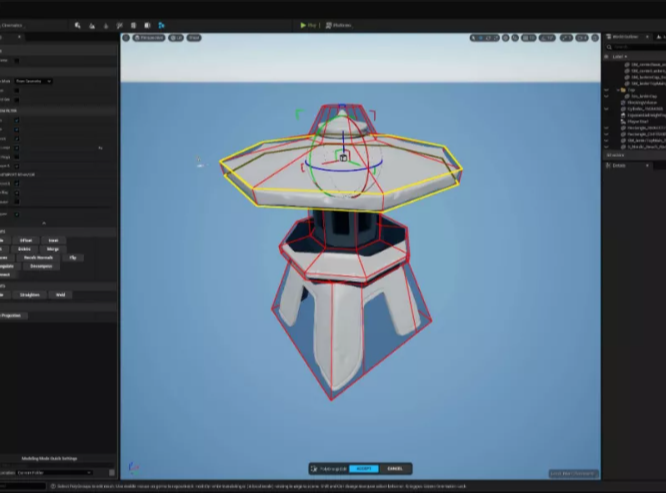Screen dimensions: 666x493
Task: Open the viewport Show menu
Action: 194,38
